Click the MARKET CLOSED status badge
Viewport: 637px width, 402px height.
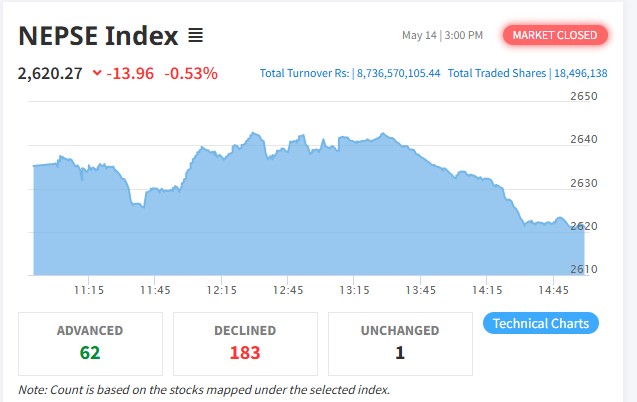point(555,35)
